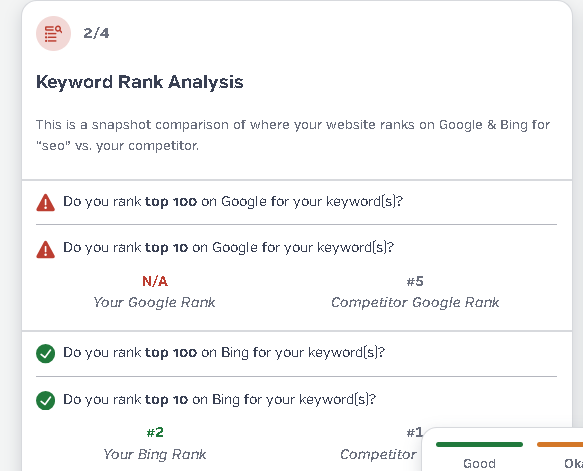Click the green Good legend bar
The width and height of the screenshot is (583, 471).
[x=479, y=444]
